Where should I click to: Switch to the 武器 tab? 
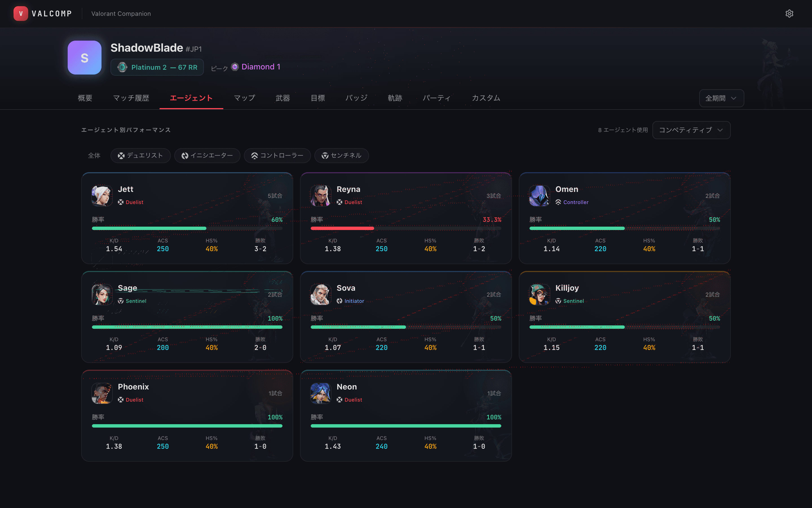283,98
